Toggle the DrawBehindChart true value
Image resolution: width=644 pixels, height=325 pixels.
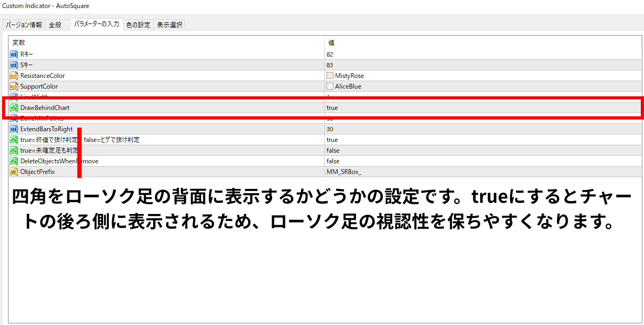483,108
